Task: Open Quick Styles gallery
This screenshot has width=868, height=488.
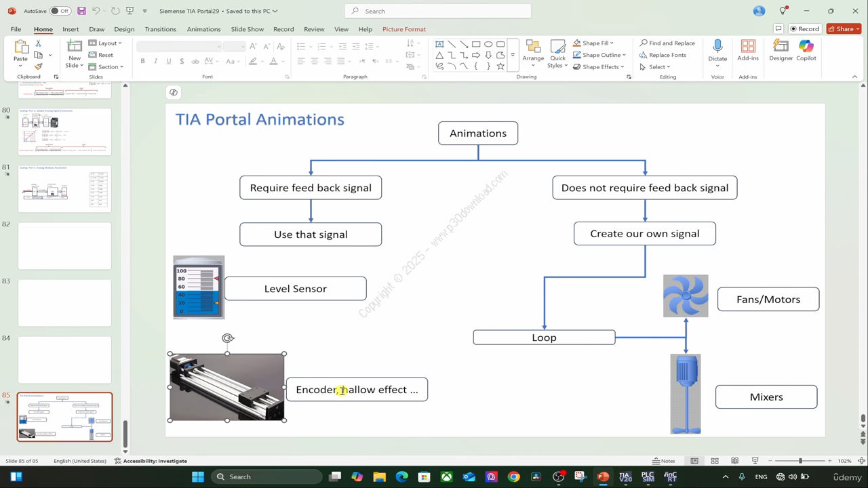Action: pyautogui.click(x=557, y=53)
